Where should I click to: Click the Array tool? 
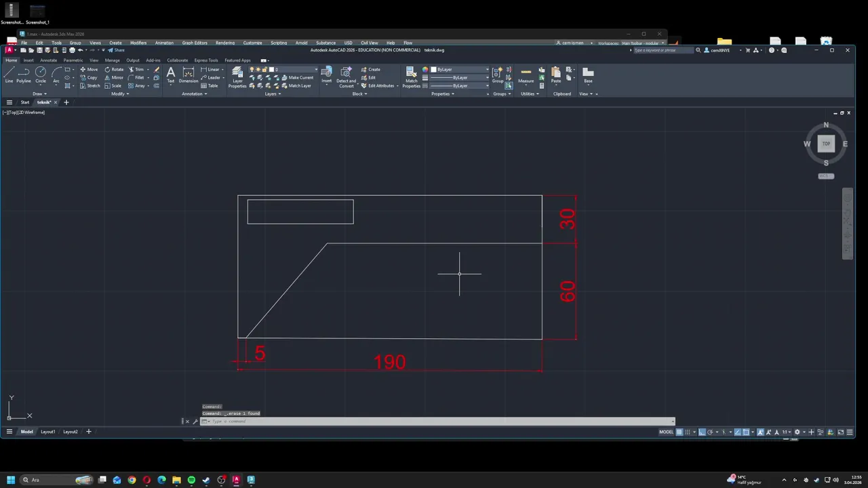tap(137, 85)
